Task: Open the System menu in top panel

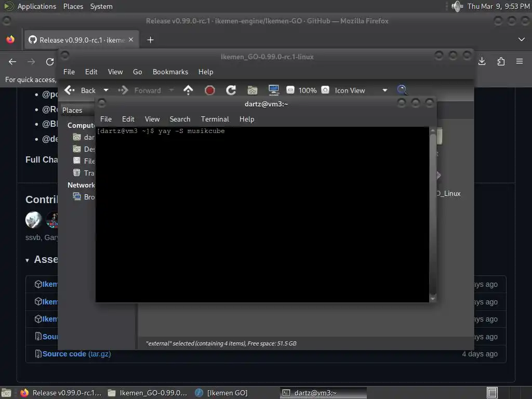Action: 101,6
